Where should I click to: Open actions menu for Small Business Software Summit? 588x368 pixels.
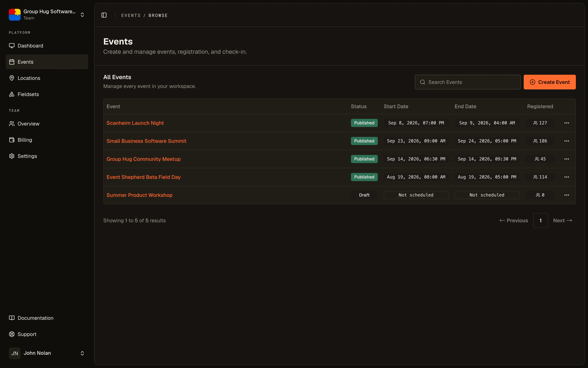567,141
